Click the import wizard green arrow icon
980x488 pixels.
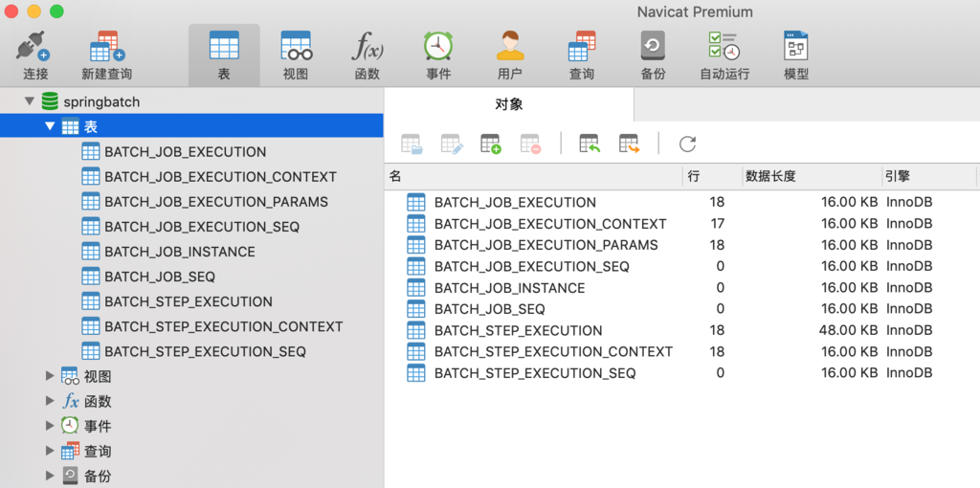pos(590,144)
